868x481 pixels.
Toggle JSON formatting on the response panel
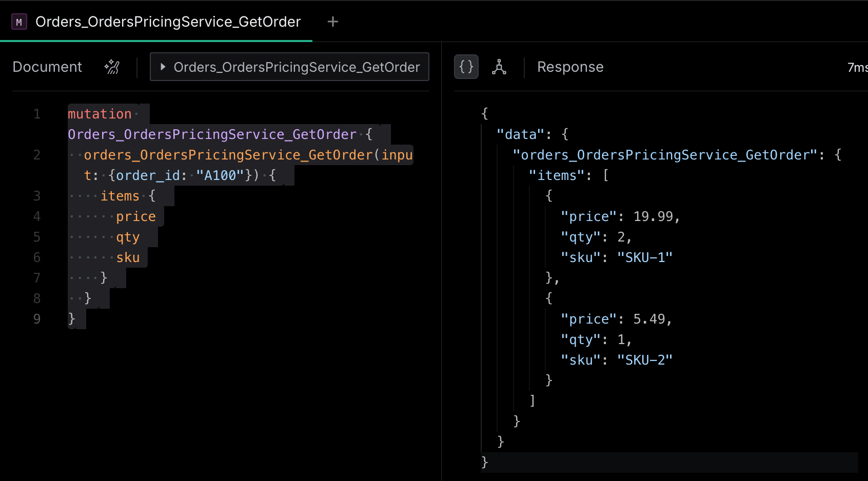click(466, 66)
